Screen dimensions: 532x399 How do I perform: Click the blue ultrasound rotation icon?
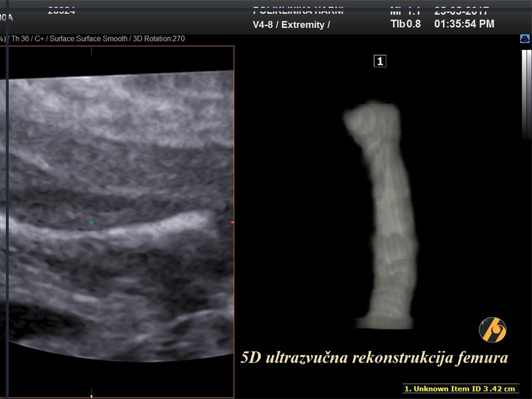(x=525, y=39)
